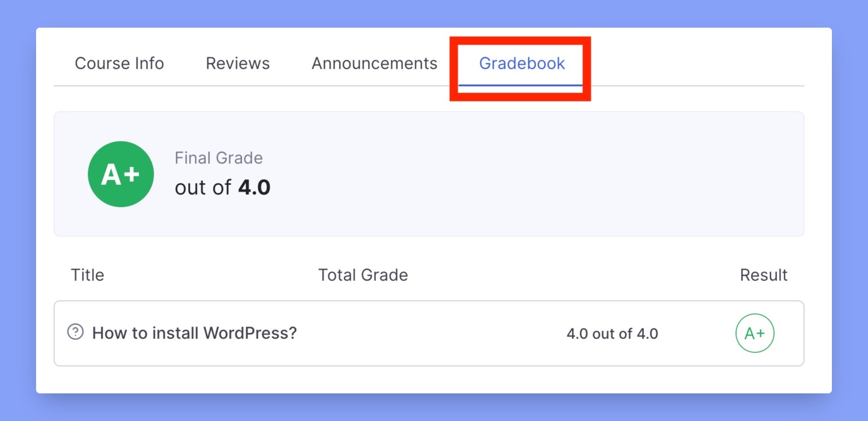Click the bold 4.0 final grade number
Image resolution: width=868 pixels, height=421 pixels.
(254, 187)
